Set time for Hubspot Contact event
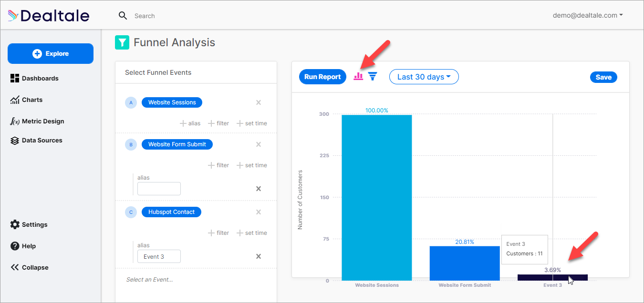 point(252,233)
